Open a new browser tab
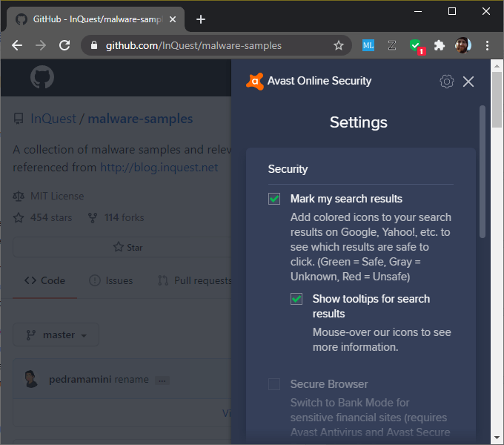 pos(201,19)
